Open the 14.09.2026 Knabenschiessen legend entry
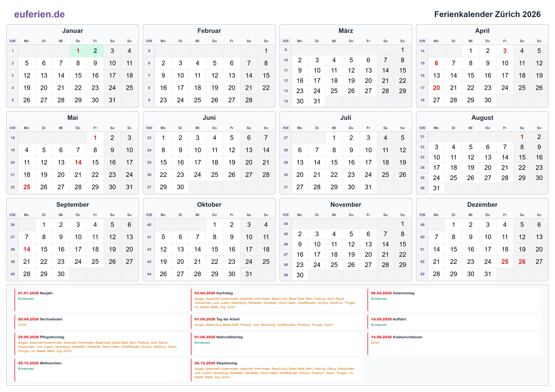This screenshot has height=392, width=555. click(454, 344)
